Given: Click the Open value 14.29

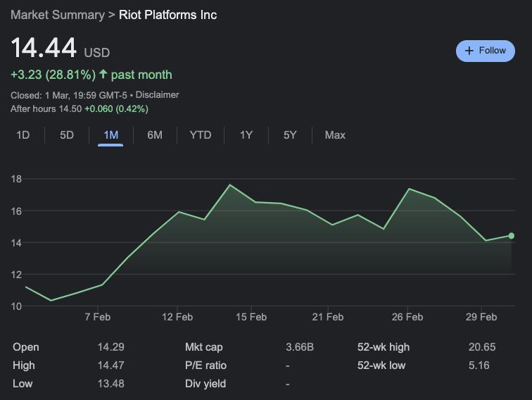Looking at the screenshot, I should coord(111,347).
